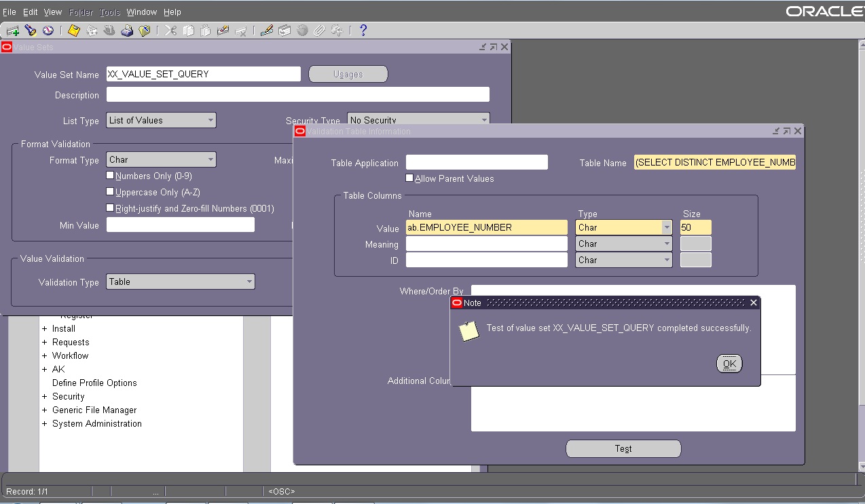Select the Cut scissors icon

coord(171,30)
